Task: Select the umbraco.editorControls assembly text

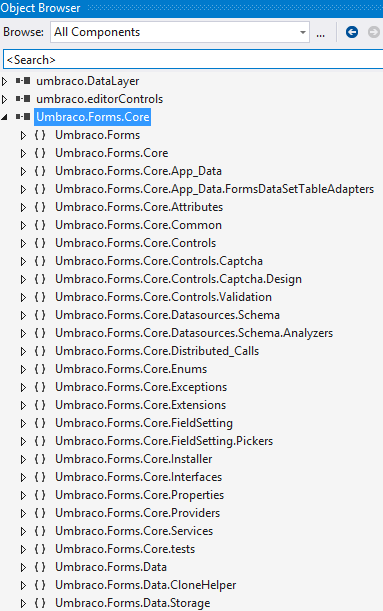Action: (x=100, y=99)
